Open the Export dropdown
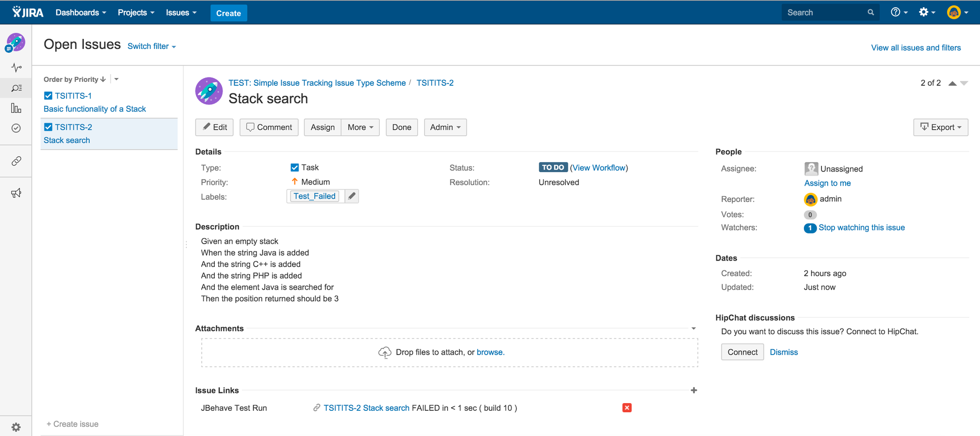The height and width of the screenshot is (436, 980). 941,127
